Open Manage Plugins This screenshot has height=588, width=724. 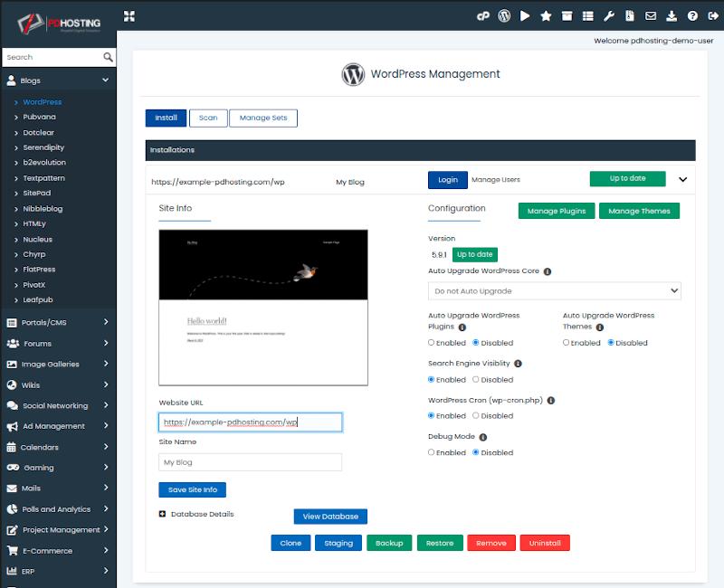tap(557, 211)
